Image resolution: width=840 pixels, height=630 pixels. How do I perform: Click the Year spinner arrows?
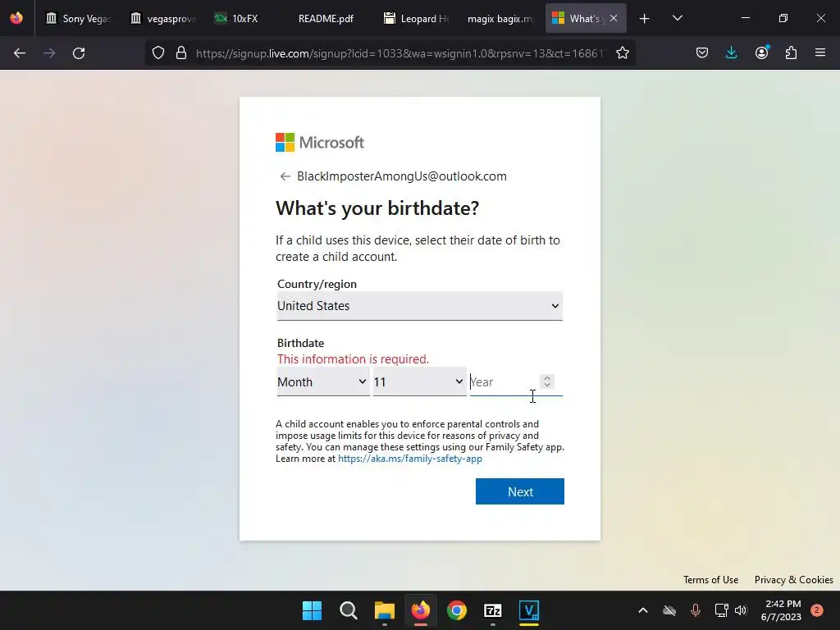[x=547, y=381]
